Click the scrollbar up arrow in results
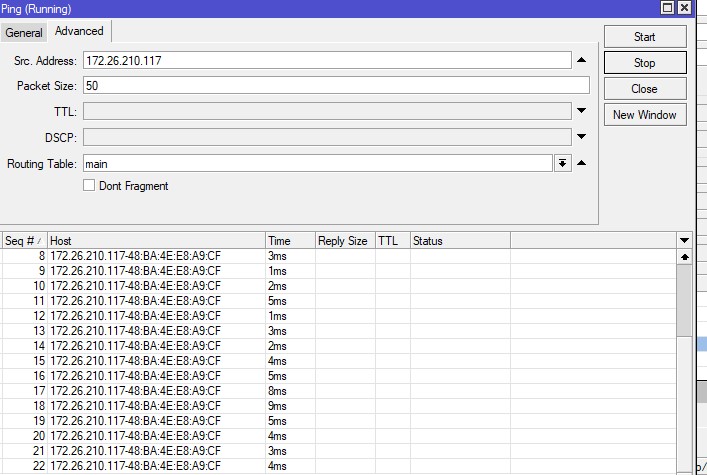Viewport: 707px width, 475px height. (x=684, y=257)
